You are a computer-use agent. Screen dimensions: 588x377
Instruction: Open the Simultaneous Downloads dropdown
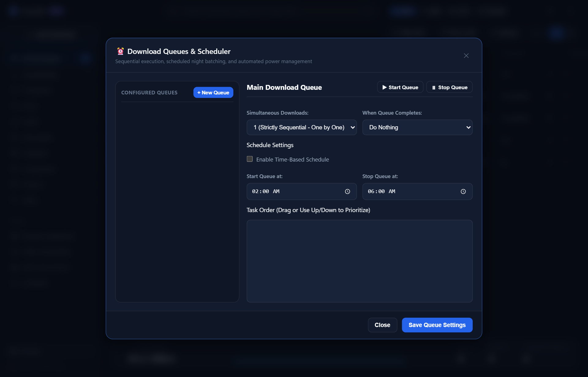[302, 127]
